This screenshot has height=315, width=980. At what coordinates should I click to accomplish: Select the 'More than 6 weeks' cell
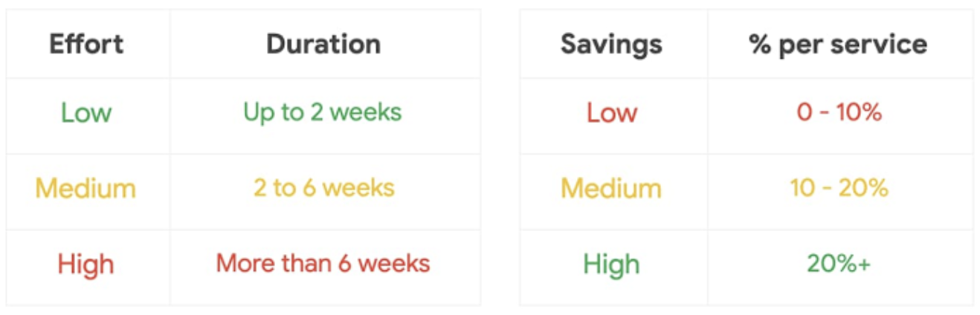(323, 263)
